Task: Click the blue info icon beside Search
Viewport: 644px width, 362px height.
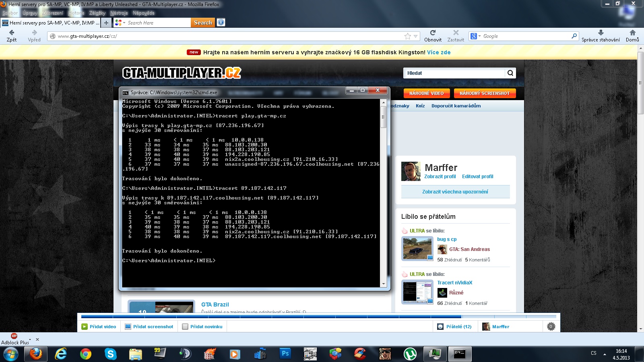Action: [221, 23]
